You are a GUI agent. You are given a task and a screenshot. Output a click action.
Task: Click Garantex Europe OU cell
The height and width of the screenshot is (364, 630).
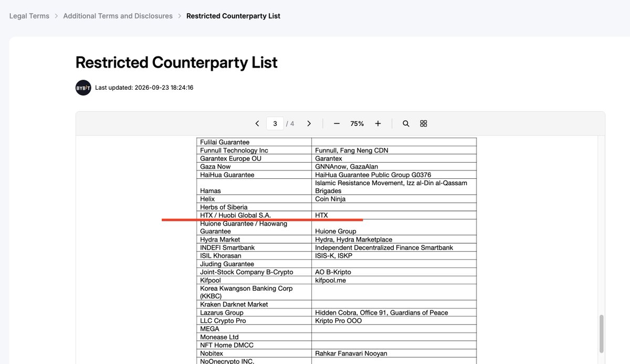point(254,158)
